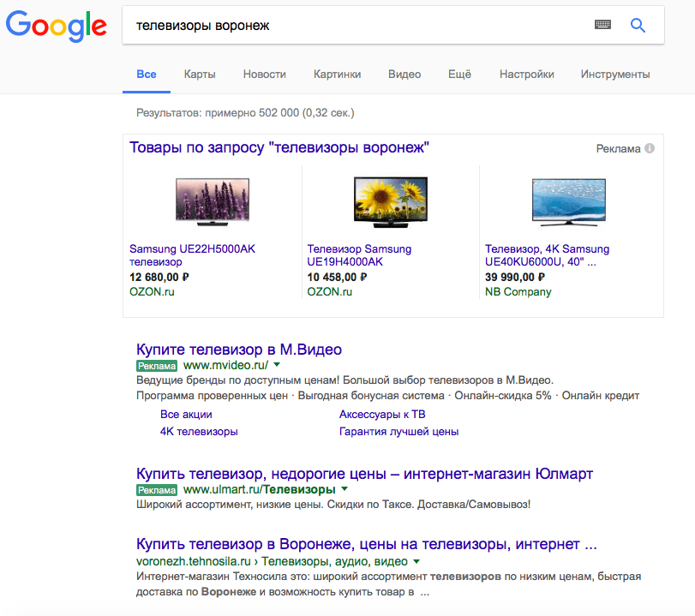The height and width of the screenshot is (616, 695).
Task: Open the Юлмарт интернет-магазин result title
Action: click(x=364, y=474)
